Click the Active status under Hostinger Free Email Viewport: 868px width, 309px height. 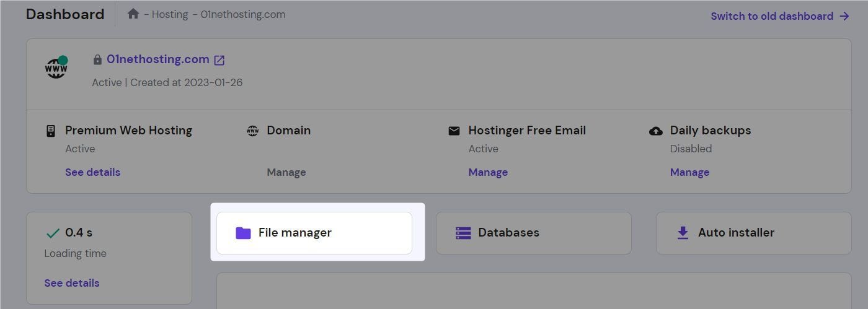click(483, 149)
